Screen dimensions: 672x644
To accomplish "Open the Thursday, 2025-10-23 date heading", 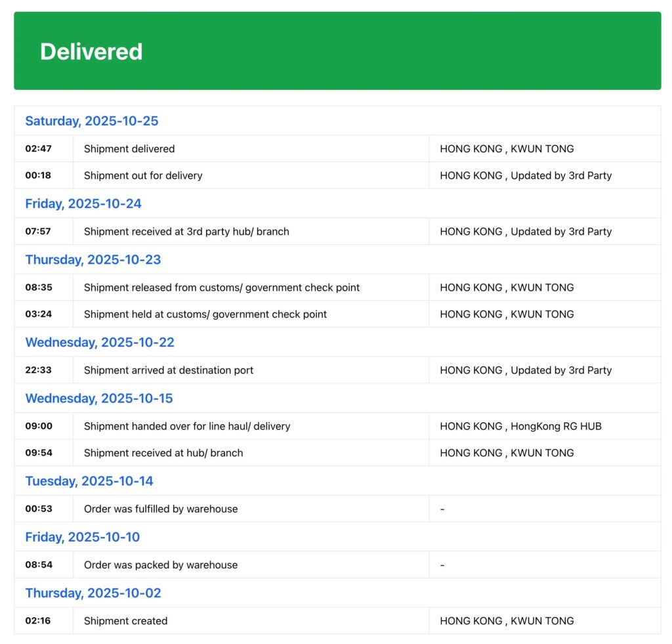I will tap(93, 259).
